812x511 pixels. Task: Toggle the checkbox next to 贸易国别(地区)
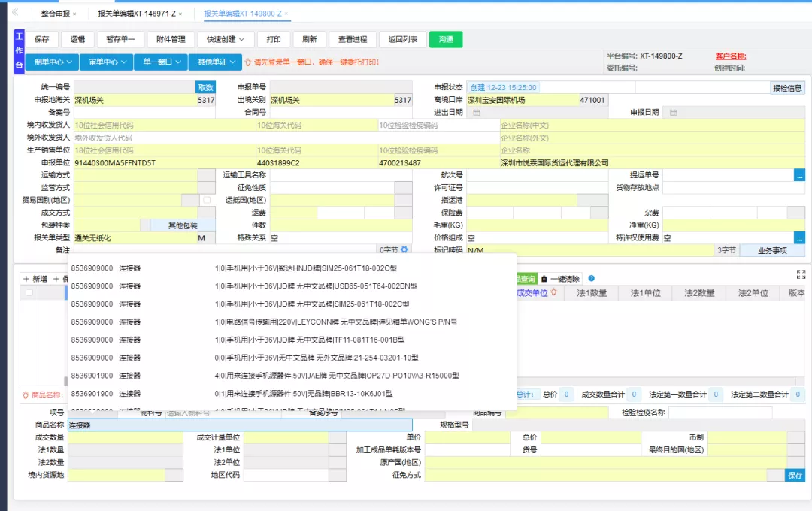click(x=208, y=200)
